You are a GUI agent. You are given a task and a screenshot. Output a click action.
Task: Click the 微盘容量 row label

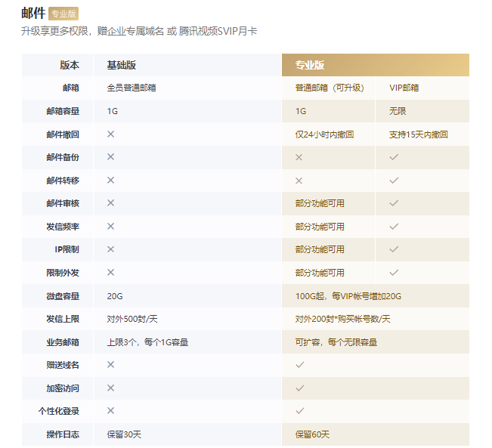click(x=63, y=295)
